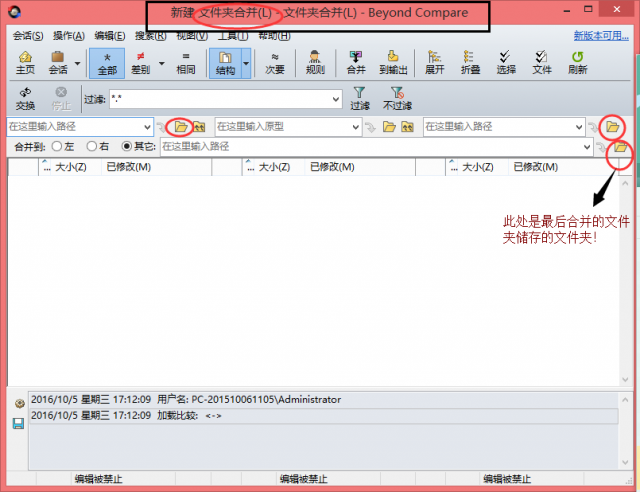
Task: Browse for left pane archive folder
Action: pyautogui.click(x=199, y=127)
